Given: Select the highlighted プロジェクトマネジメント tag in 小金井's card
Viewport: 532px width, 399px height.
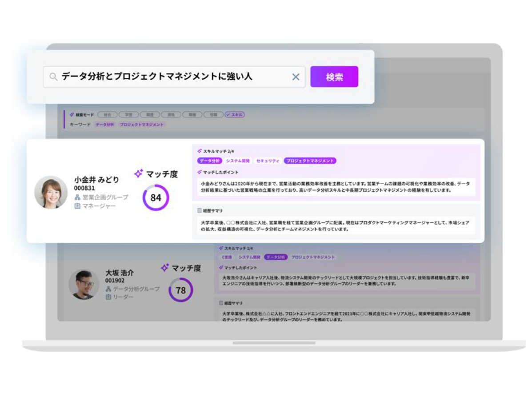Looking at the screenshot, I should pos(310,161).
